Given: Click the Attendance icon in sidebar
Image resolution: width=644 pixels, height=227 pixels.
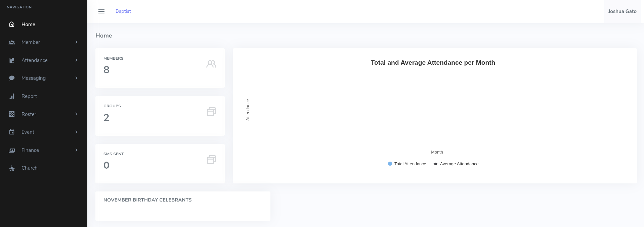Looking at the screenshot, I should (12, 60).
